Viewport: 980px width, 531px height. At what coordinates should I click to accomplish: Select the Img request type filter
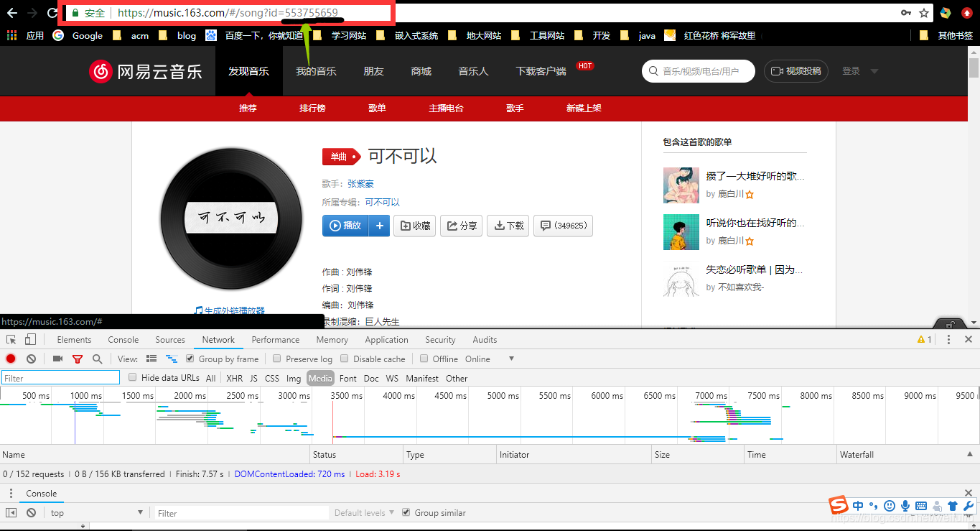[294, 378]
